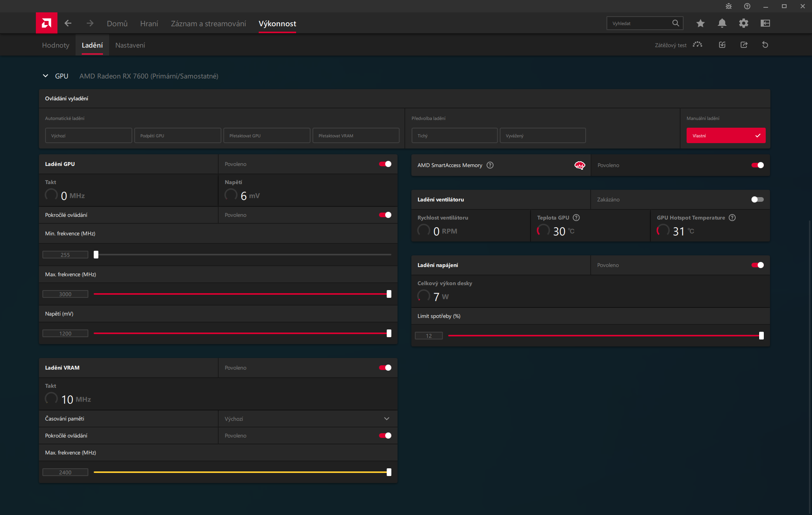Viewport: 812px width, 515px height.
Task: Click Min. frekvence value field 255
Action: [x=65, y=255]
